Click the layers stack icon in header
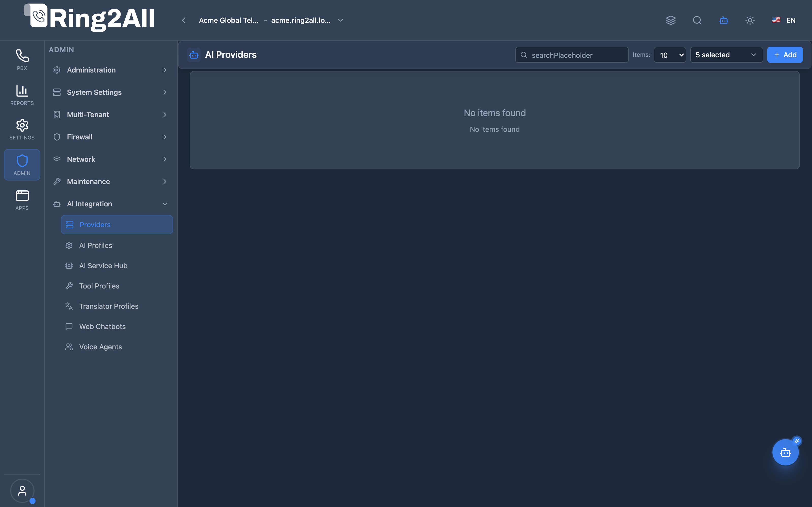This screenshot has width=812, height=507. 671,20
